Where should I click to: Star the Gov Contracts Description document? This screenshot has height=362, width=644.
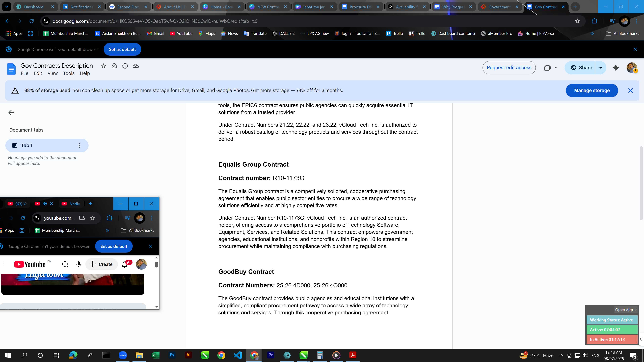103,66
